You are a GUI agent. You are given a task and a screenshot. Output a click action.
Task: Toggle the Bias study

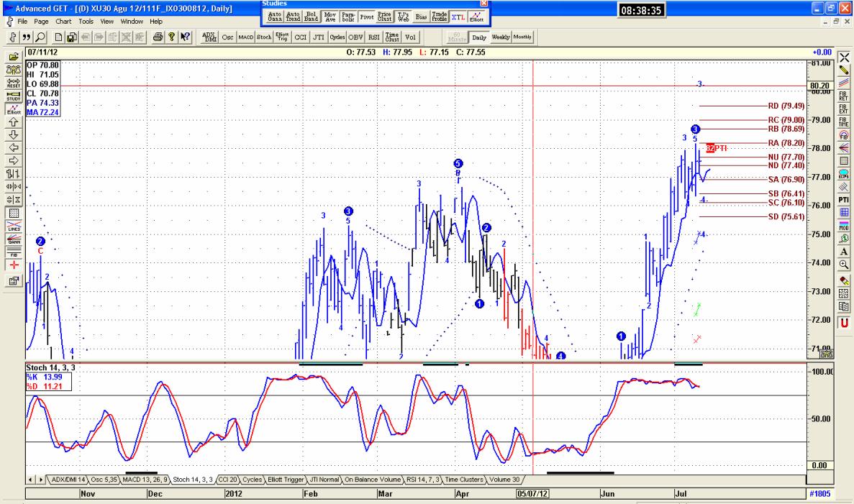click(421, 17)
